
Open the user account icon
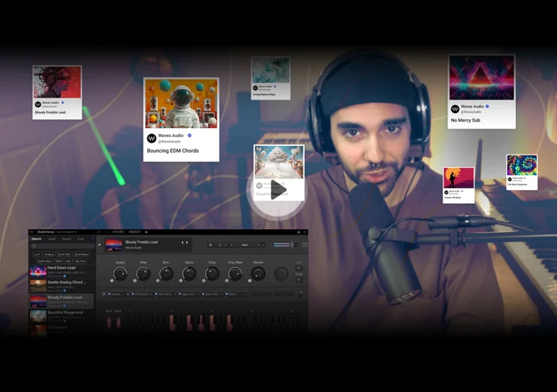299,232
